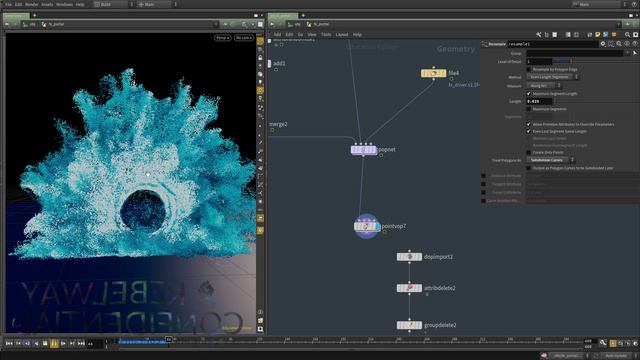Select the file4 node in network
Viewport: 640px width, 360px height.
point(433,73)
